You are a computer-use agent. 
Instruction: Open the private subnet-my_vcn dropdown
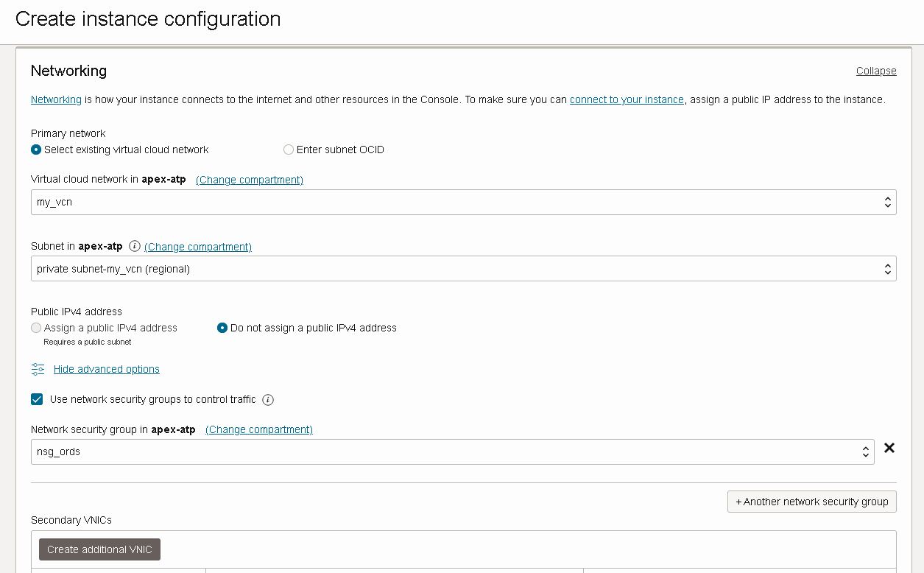(x=463, y=269)
